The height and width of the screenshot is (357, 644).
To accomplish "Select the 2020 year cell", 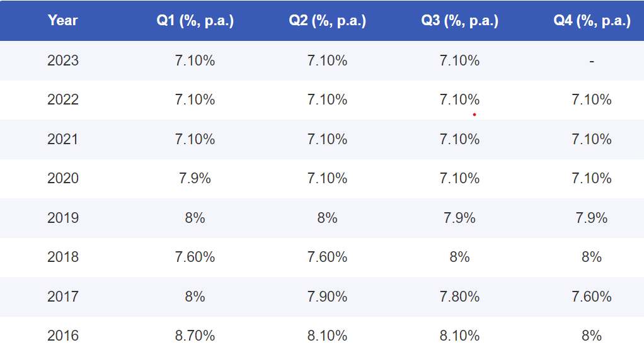I will 63,179.
